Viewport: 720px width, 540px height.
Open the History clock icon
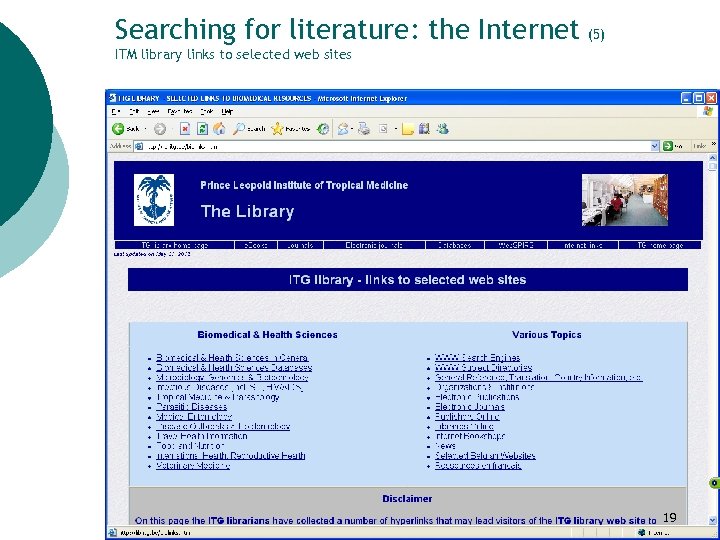click(x=323, y=129)
